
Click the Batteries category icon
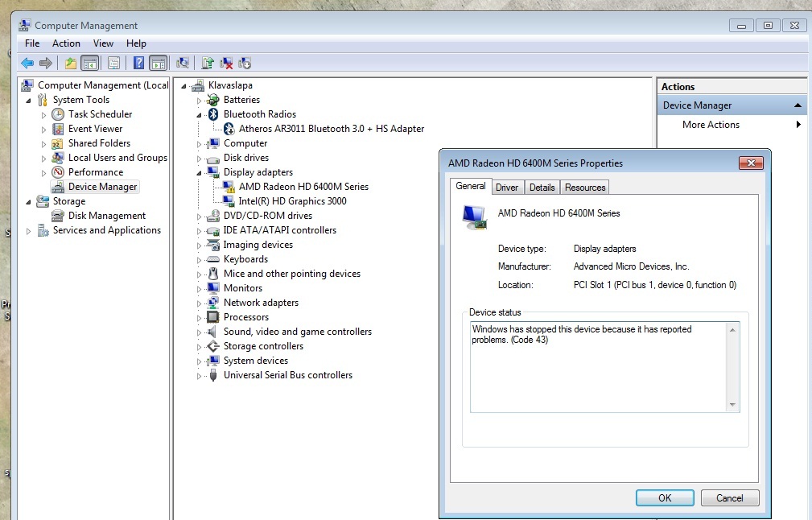pos(212,100)
